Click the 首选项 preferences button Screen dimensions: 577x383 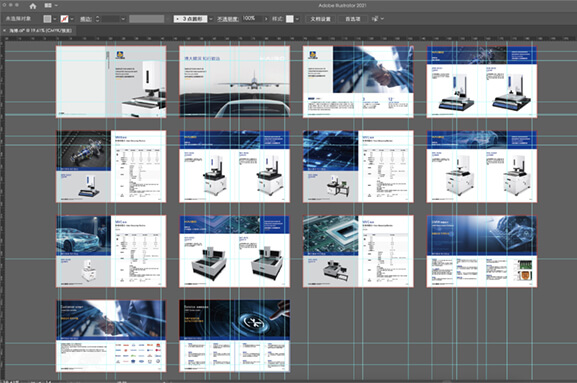(x=352, y=19)
